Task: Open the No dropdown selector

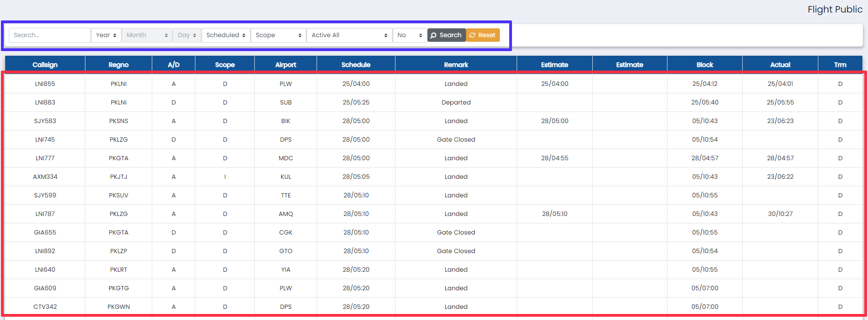Action: pyautogui.click(x=409, y=35)
